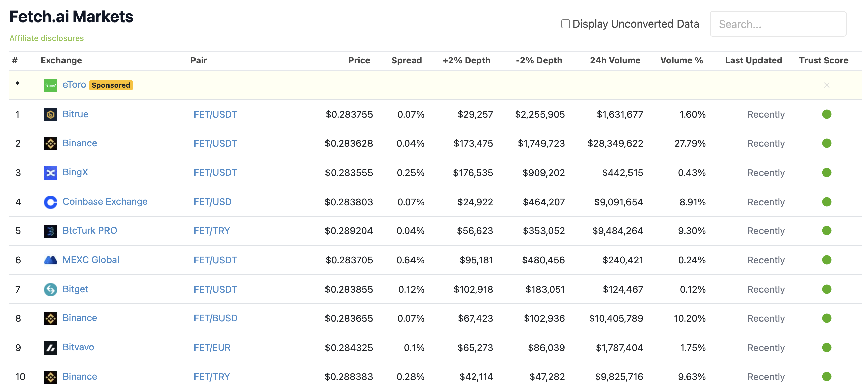Click the Bitrue green trust score dot
The image size is (868, 391).
point(826,114)
